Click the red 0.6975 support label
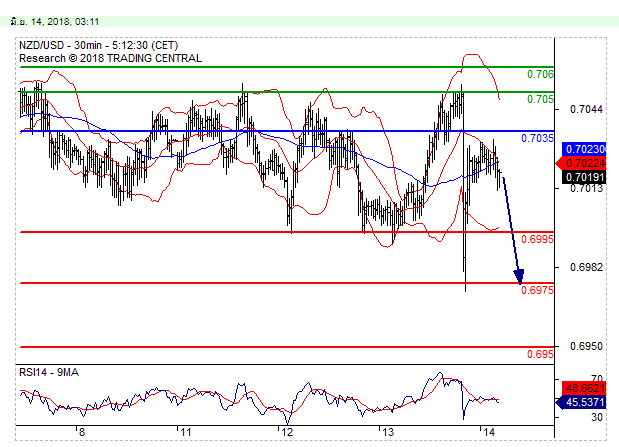Viewport: 619px width, 447px height. tap(537, 290)
